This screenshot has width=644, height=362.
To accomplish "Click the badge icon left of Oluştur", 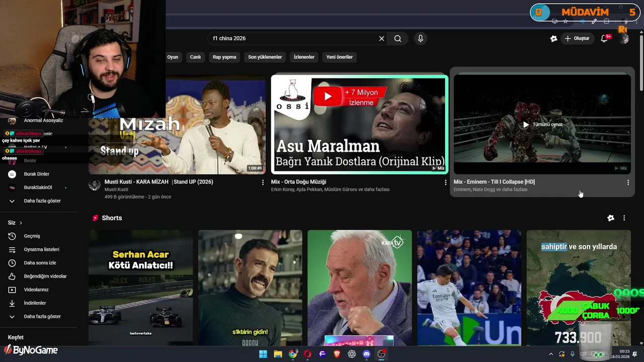I will 553,39.
